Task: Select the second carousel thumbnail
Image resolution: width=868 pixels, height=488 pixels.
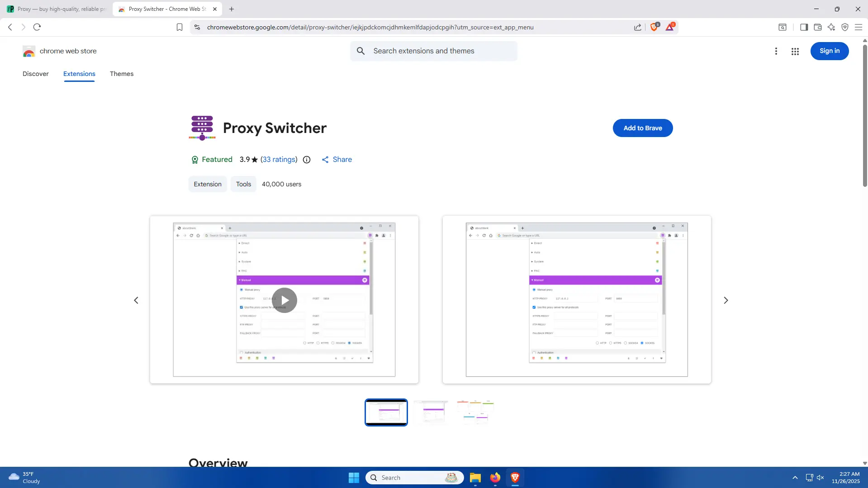Action: tap(431, 412)
